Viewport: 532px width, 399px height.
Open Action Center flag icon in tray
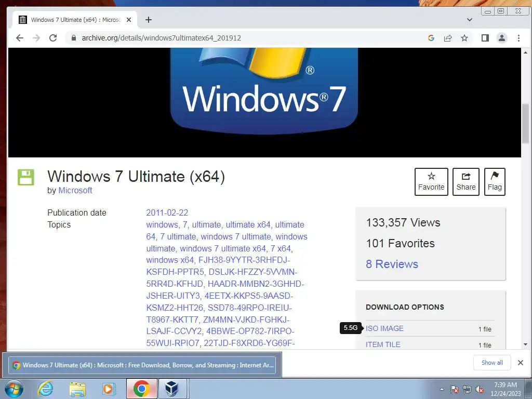click(455, 389)
